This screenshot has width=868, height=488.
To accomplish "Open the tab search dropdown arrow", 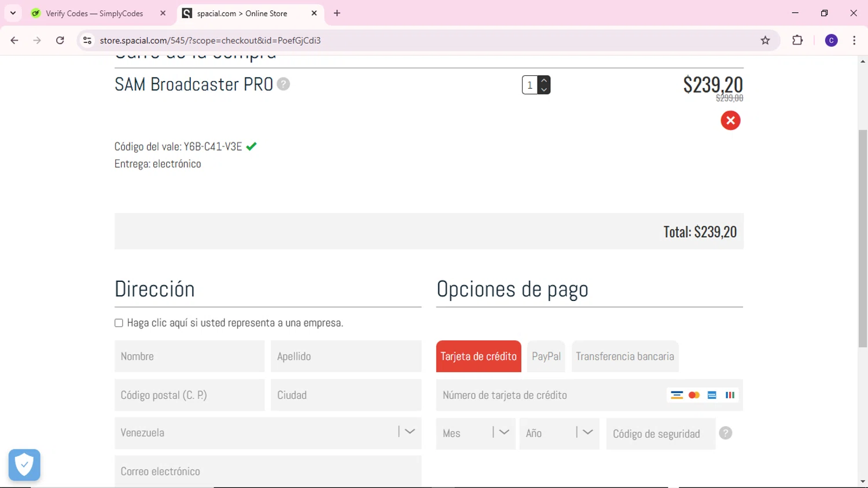I will pyautogui.click(x=13, y=13).
